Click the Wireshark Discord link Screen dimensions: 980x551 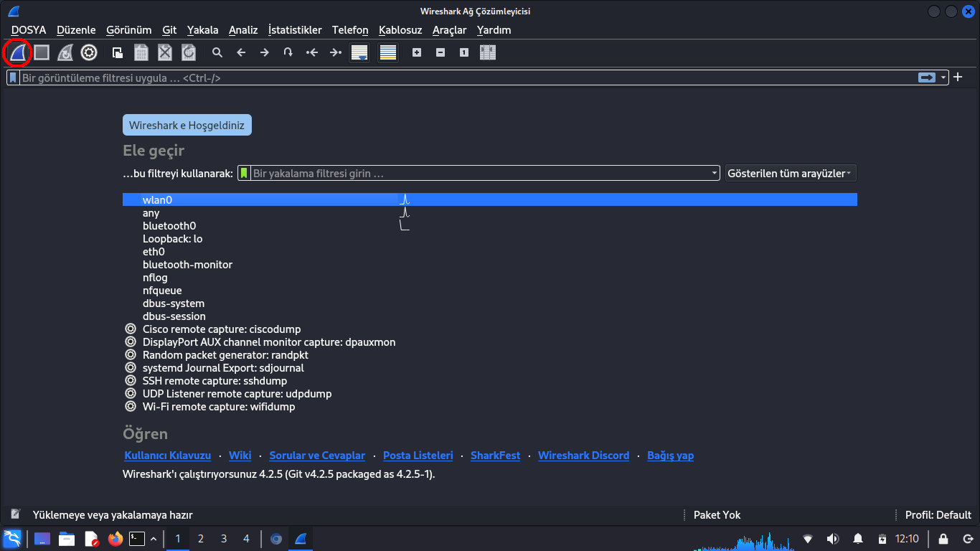coord(583,456)
